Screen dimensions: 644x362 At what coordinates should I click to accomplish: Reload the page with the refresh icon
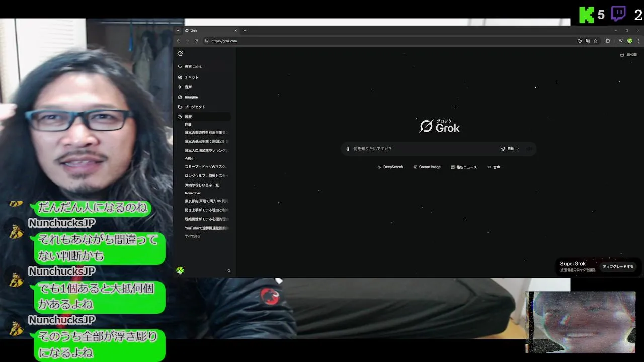point(196,41)
